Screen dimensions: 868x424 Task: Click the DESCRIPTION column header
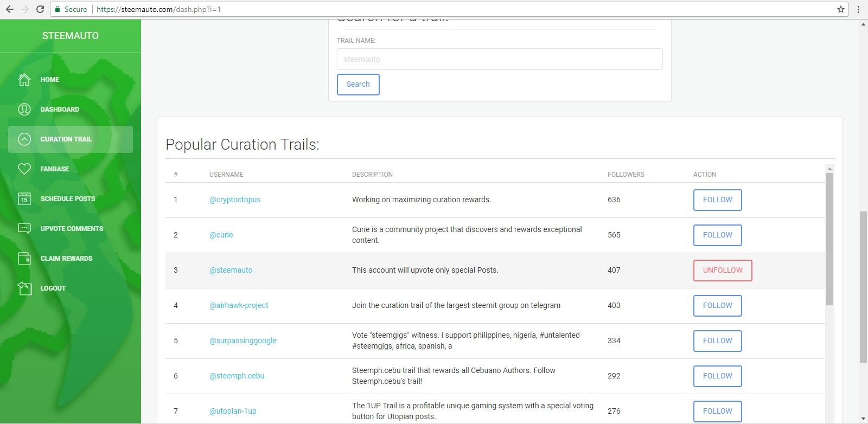pyautogui.click(x=372, y=175)
